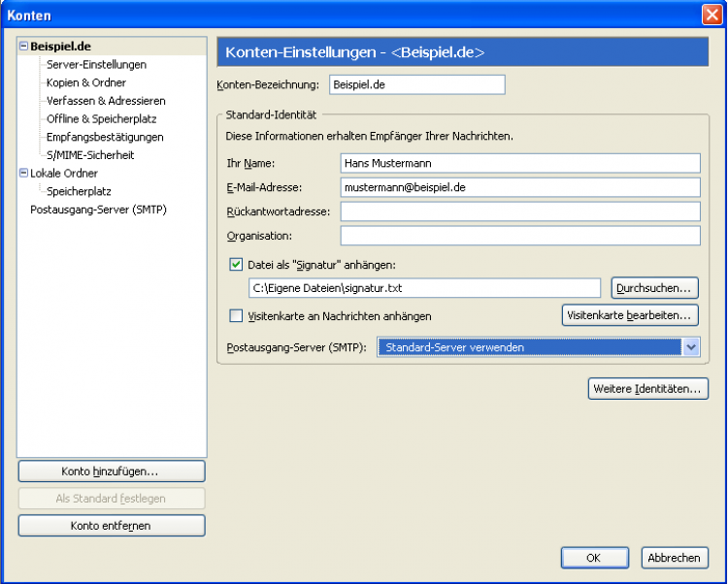Go to Verfassen & Adressieren

[106, 101]
